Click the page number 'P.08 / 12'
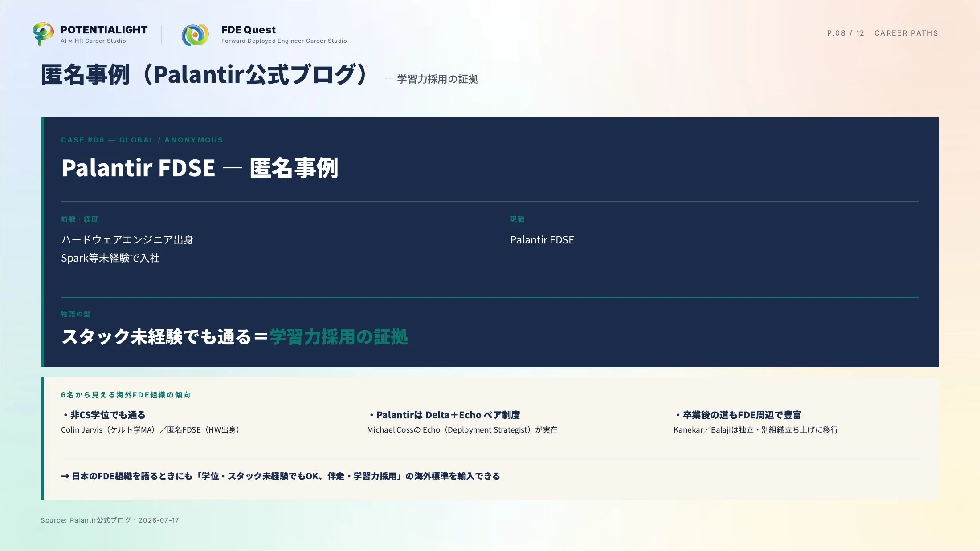The width and height of the screenshot is (980, 551). [x=845, y=33]
